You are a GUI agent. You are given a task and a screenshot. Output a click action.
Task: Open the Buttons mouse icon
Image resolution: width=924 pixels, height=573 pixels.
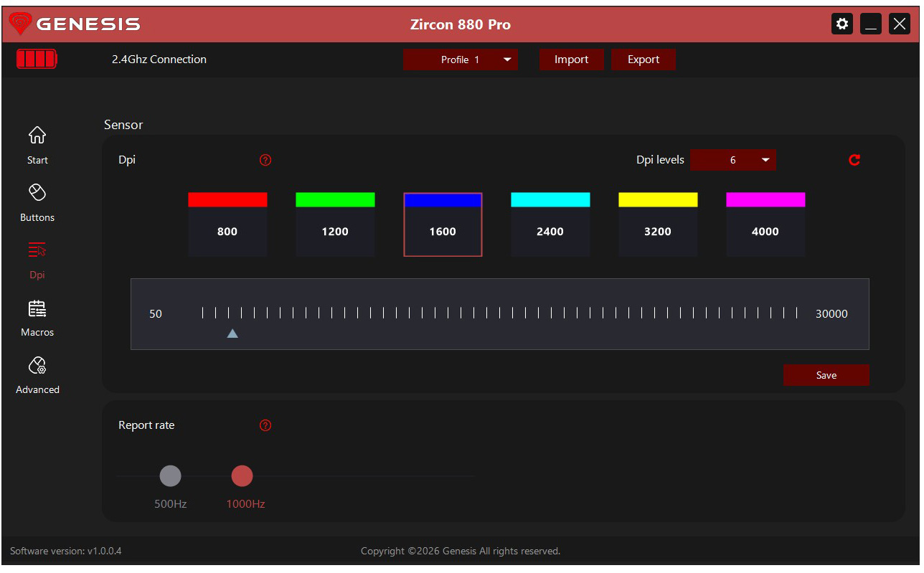click(37, 192)
